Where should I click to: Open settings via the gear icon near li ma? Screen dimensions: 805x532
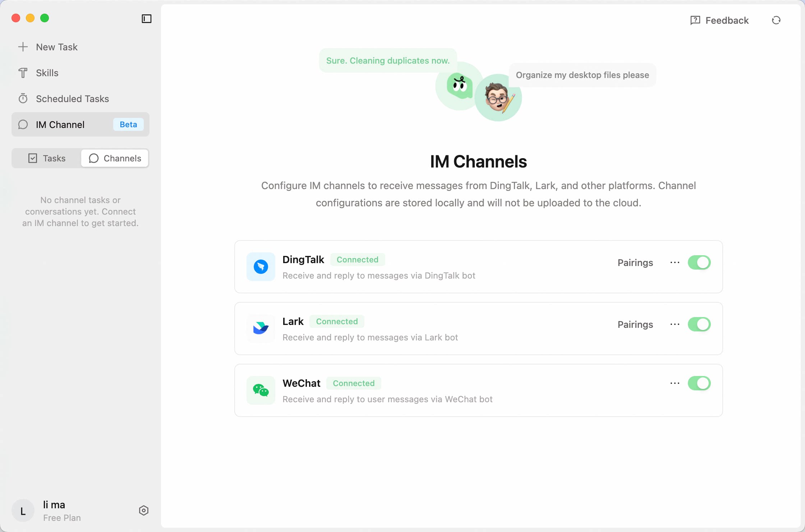point(143,510)
